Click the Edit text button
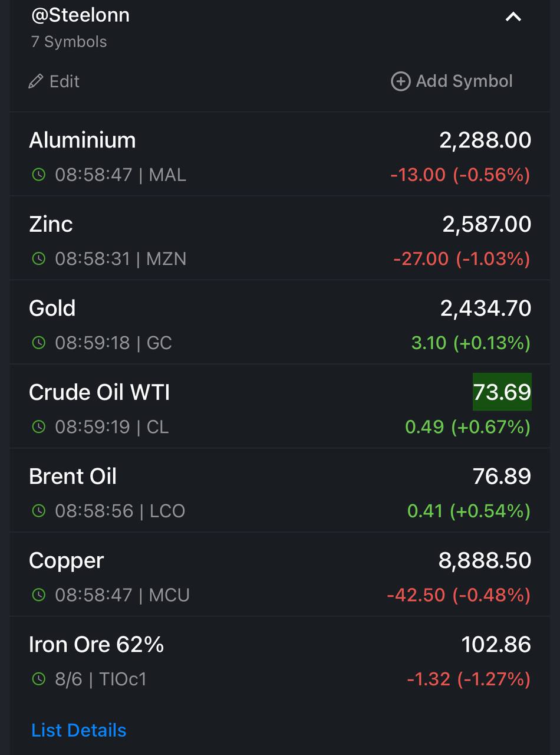Viewport: 560px width, 755px height. click(64, 81)
